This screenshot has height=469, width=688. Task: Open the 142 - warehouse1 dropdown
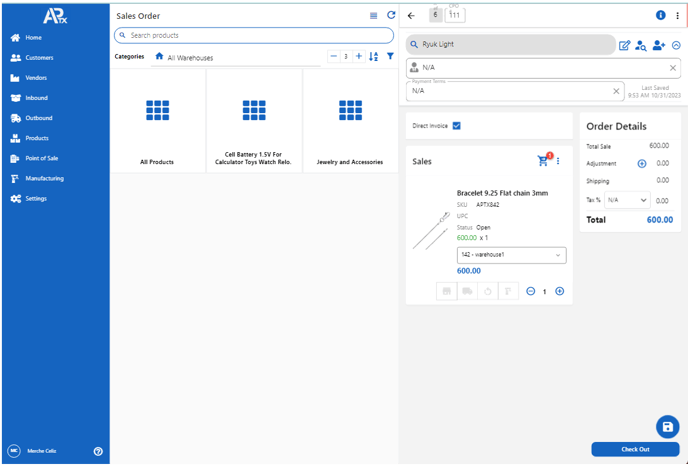(511, 255)
